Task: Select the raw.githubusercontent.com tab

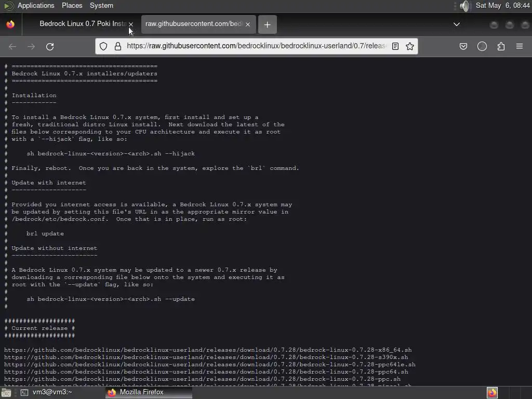Action: tap(198, 24)
